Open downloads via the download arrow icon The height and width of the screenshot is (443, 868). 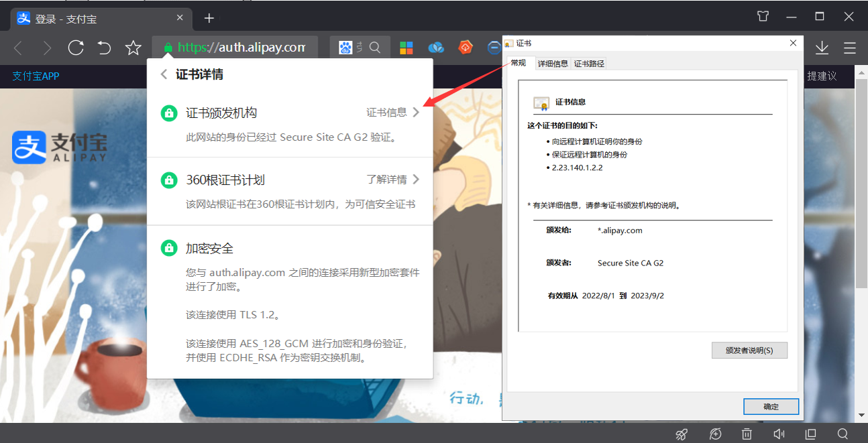coord(822,48)
